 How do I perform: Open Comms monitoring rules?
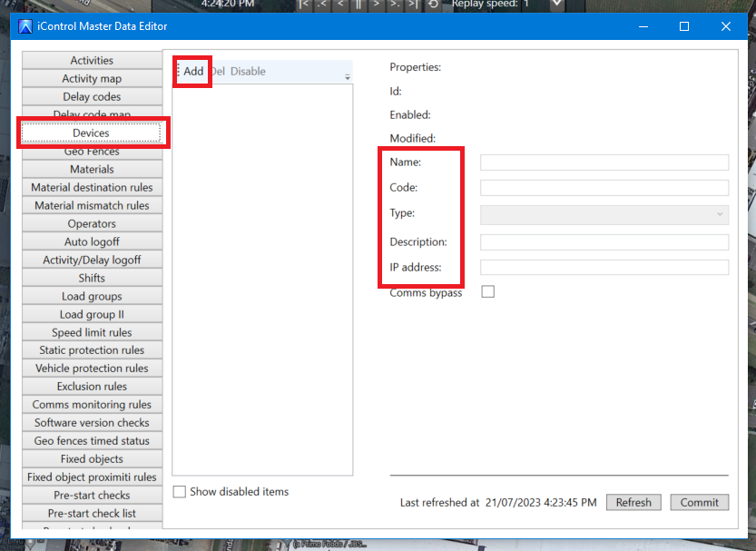pos(92,405)
